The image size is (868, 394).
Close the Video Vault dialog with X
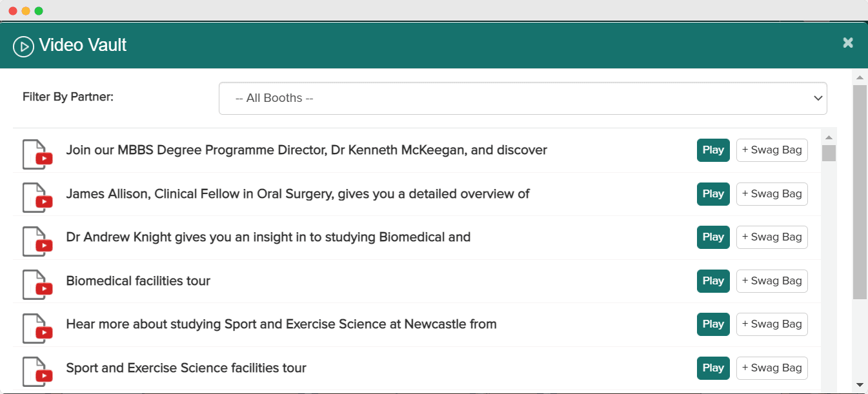tap(848, 43)
